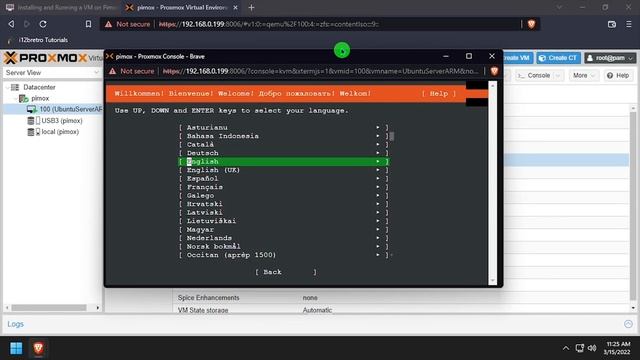The image size is (640, 360).
Task: Open Brave wallet icon
Action: coord(611,24)
